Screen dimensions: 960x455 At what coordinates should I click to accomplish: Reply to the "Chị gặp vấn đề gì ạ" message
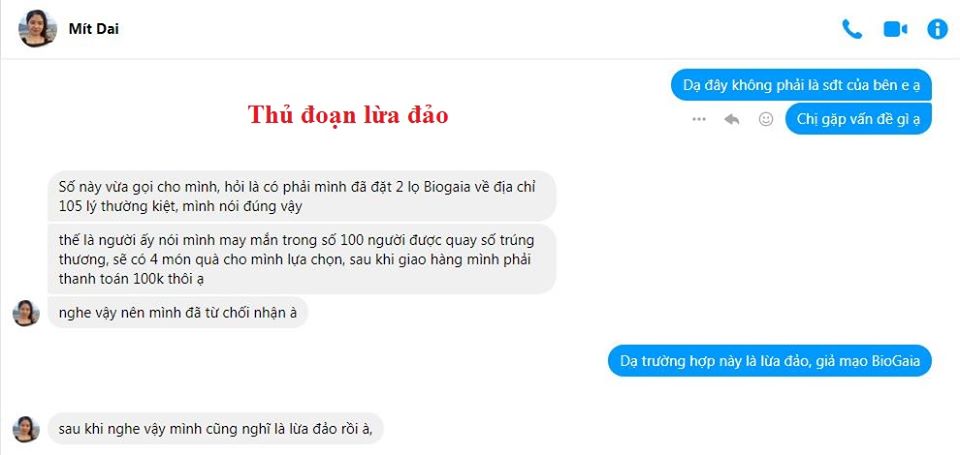tap(732, 119)
